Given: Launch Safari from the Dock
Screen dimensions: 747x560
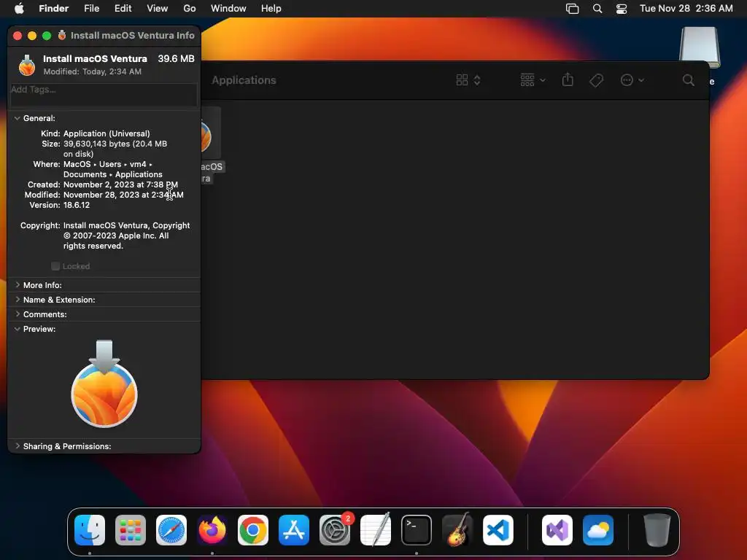Looking at the screenshot, I should [x=171, y=530].
